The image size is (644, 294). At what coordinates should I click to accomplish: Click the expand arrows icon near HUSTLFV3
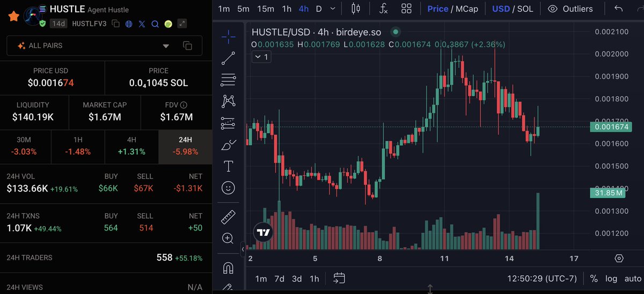pyautogui.click(x=182, y=24)
